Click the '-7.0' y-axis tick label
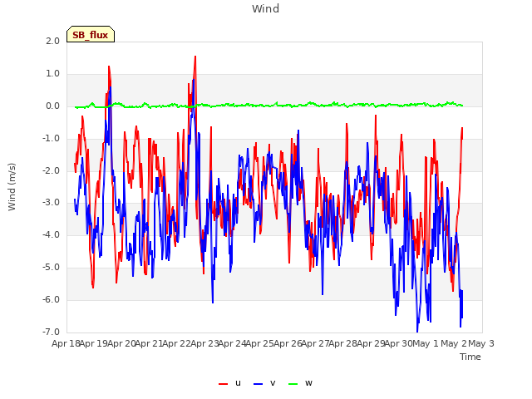Image resolution: width=532 pixels, height=399 pixels. coord(51,332)
